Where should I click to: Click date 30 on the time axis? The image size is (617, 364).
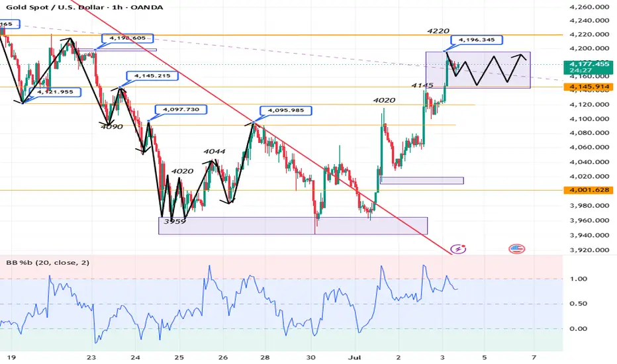(311, 357)
